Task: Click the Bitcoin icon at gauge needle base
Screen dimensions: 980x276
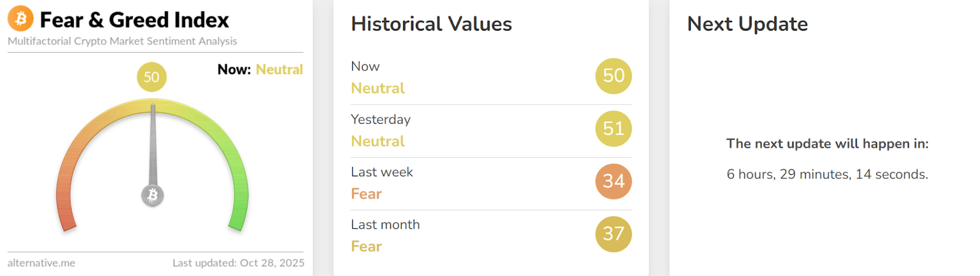Action: coord(153,195)
